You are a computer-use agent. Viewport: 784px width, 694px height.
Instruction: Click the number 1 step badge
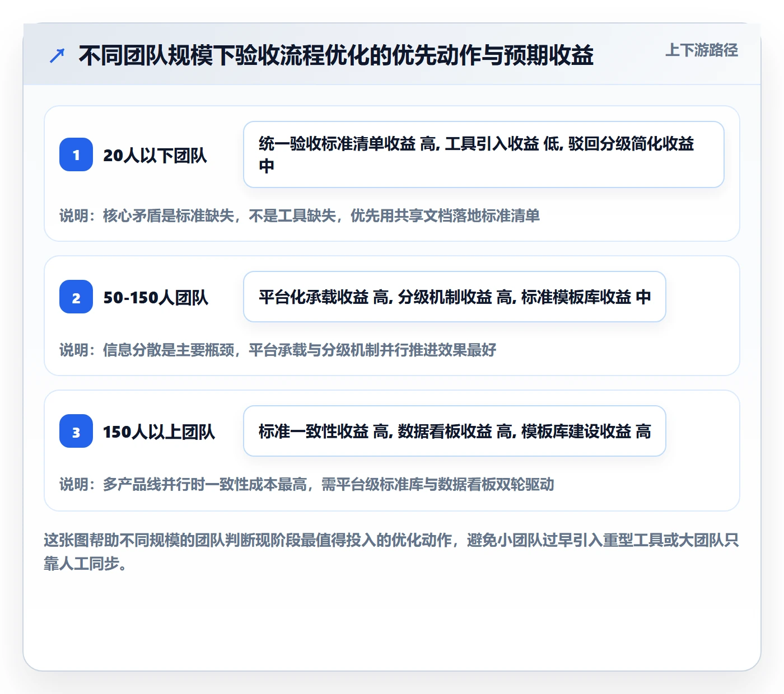click(76, 154)
